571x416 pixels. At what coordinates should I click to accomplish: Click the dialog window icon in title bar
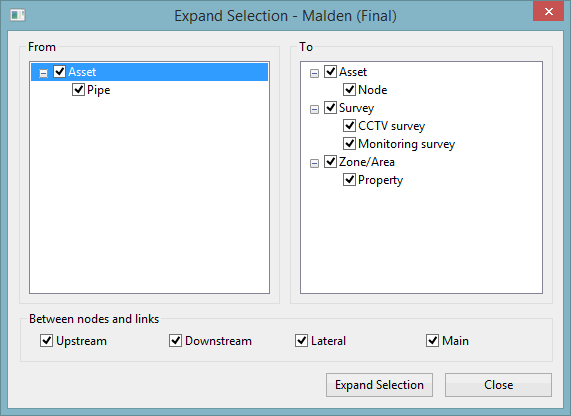[17, 15]
